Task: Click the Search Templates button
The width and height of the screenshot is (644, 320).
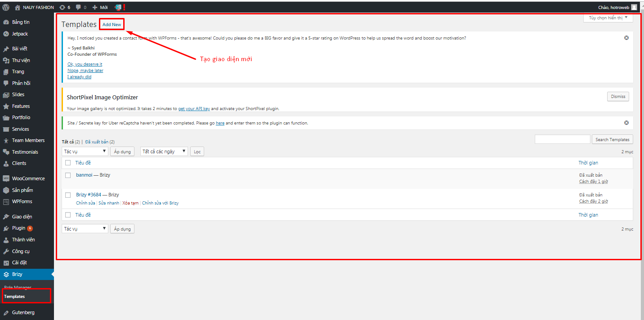Action: pos(613,139)
